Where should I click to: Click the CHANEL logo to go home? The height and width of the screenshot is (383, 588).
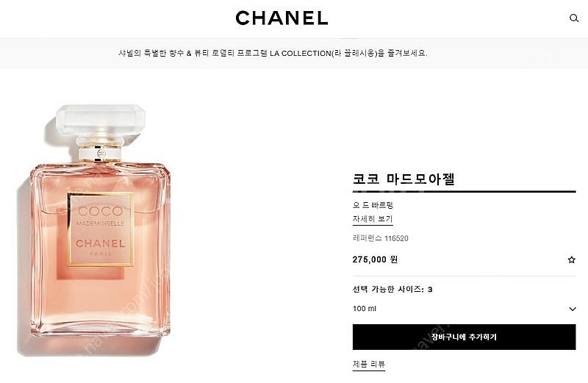(x=282, y=18)
